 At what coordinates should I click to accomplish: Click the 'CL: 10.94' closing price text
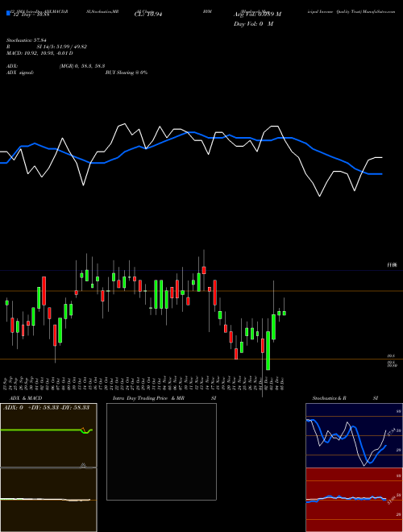148,15
